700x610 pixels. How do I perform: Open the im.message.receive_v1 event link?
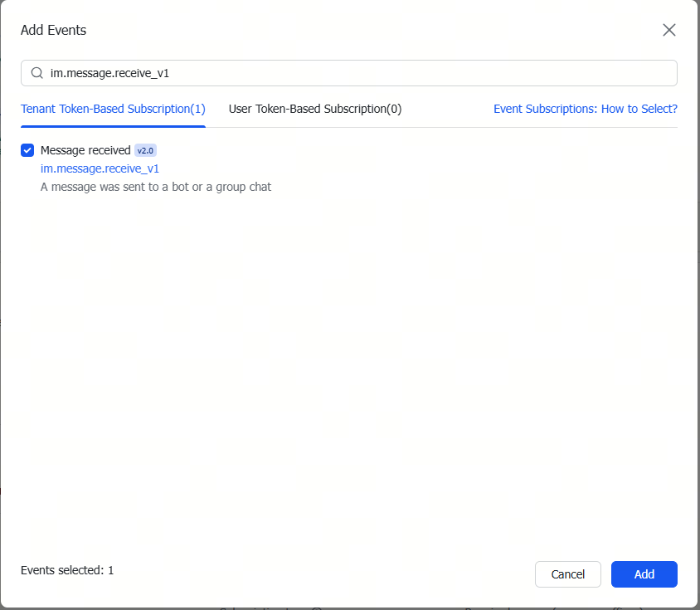tap(100, 168)
